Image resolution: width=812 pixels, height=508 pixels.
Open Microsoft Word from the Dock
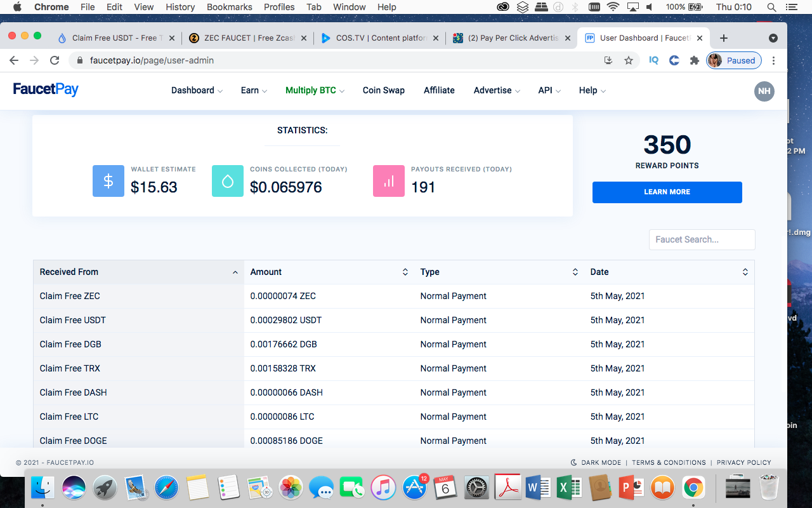click(538, 488)
